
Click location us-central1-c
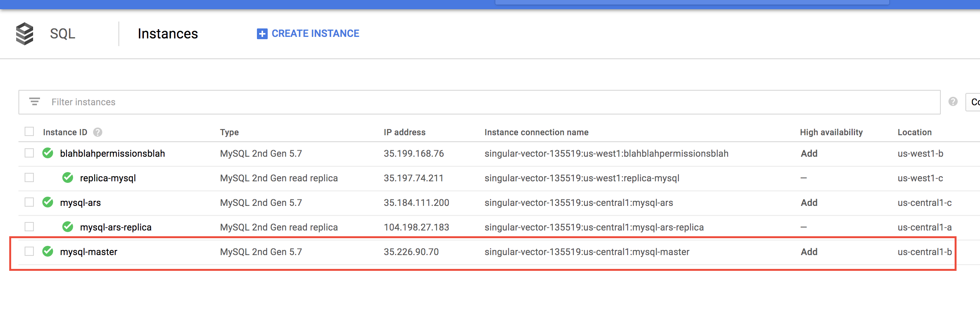[925, 203]
